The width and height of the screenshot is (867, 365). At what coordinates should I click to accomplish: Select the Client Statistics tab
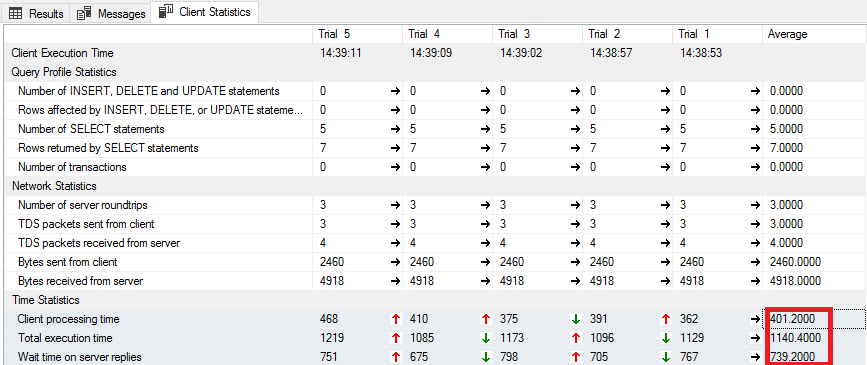(205, 12)
